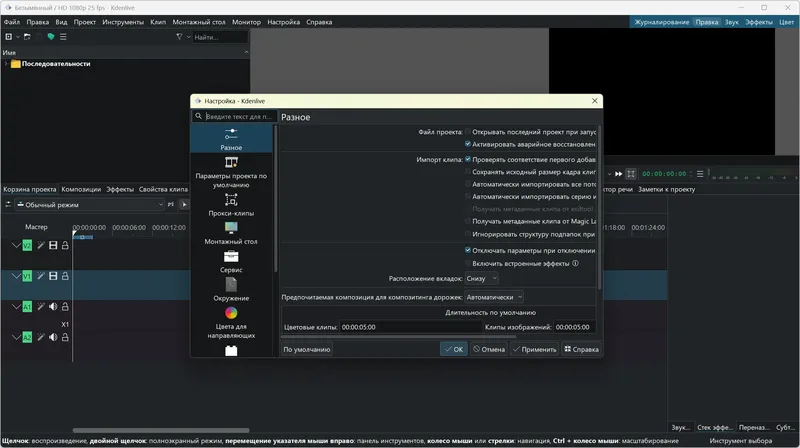Open Параметры проекта по умолчанию settings page
The width and height of the screenshot is (800, 448).
click(231, 172)
